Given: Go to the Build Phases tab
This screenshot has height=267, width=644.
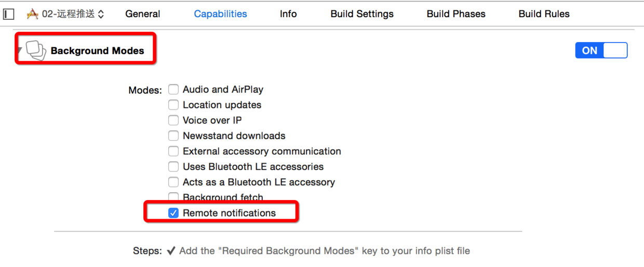Looking at the screenshot, I should click(x=456, y=14).
